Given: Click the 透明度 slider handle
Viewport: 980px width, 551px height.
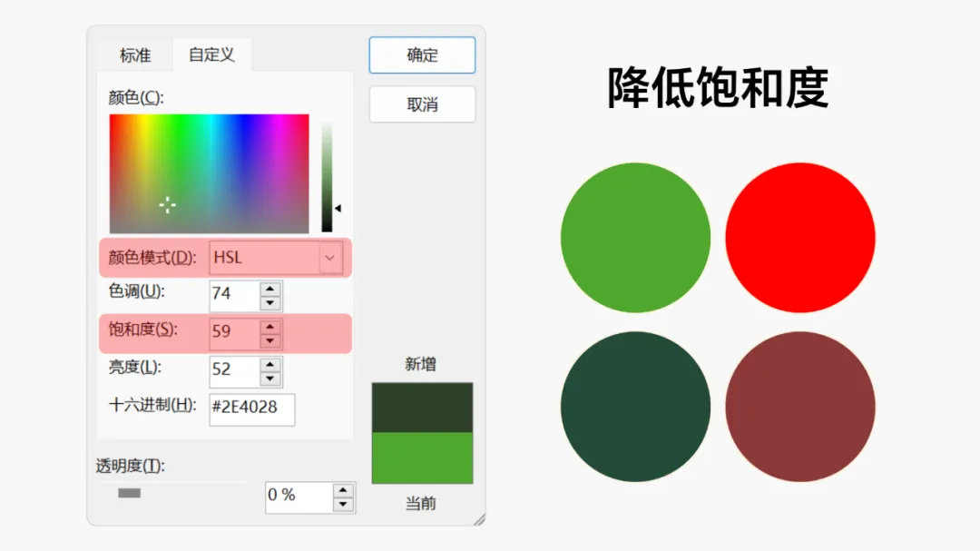Looking at the screenshot, I should point(130,493).
